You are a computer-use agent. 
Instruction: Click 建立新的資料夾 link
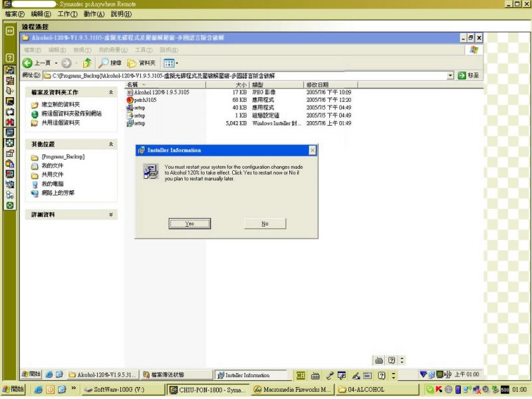coord(61,104)
